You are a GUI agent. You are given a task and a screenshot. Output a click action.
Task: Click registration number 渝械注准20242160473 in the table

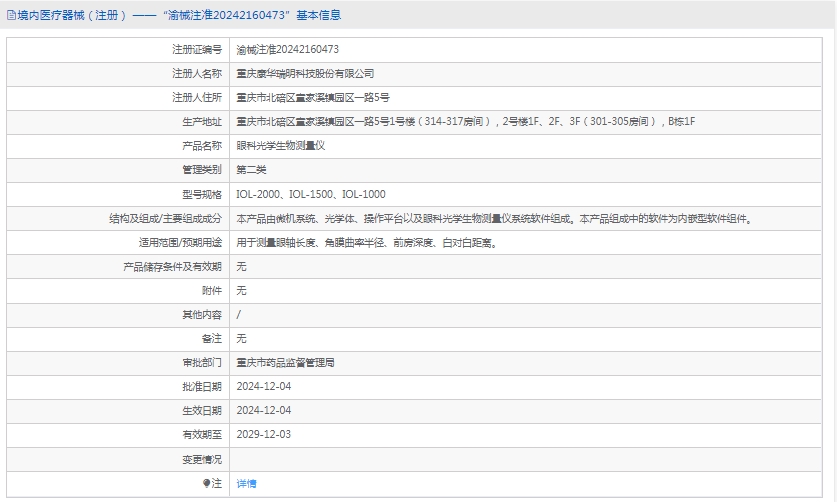click(x=287, y=49)
